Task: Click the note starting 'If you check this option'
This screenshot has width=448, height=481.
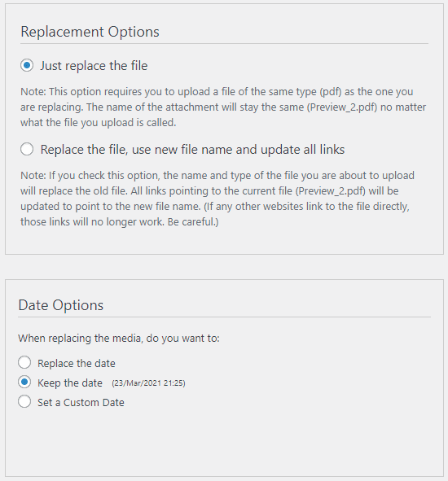Action: 217,199
